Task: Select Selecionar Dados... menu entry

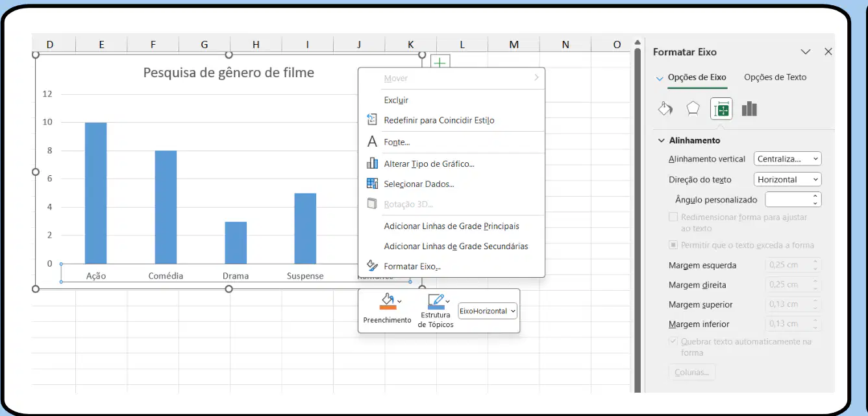Action: [x=419, y=184]
